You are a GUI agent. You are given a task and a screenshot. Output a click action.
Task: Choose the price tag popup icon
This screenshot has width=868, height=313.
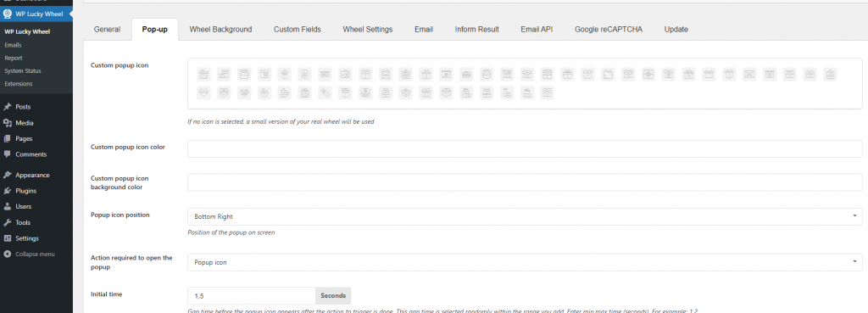pyautogui.click(x=325, y=93)
